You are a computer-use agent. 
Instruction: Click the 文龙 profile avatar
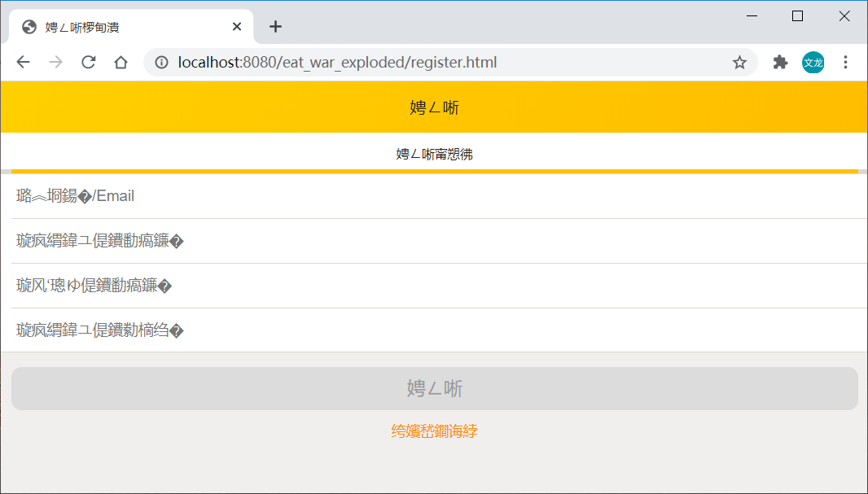click(x=813, y=62)
